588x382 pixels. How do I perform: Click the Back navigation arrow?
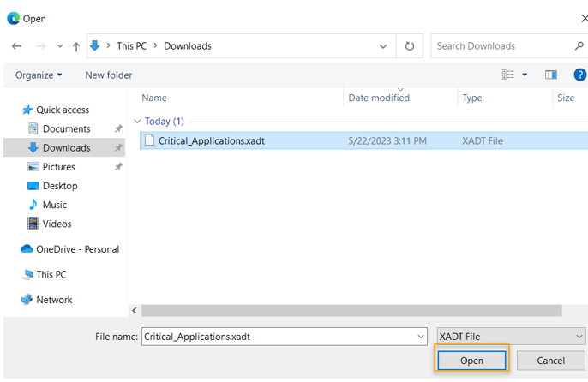click(x=16, y=46)
